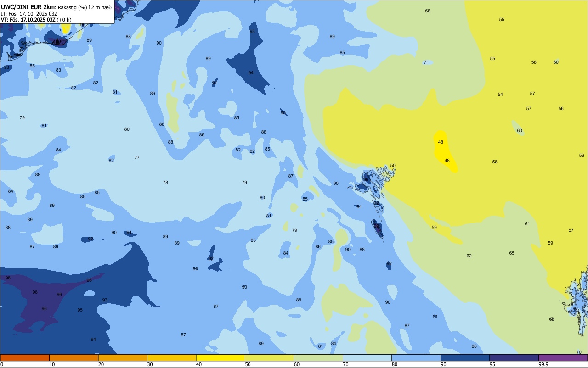
Task: Select the 50–60 pale yellow legend swatch
Action: 269,357
